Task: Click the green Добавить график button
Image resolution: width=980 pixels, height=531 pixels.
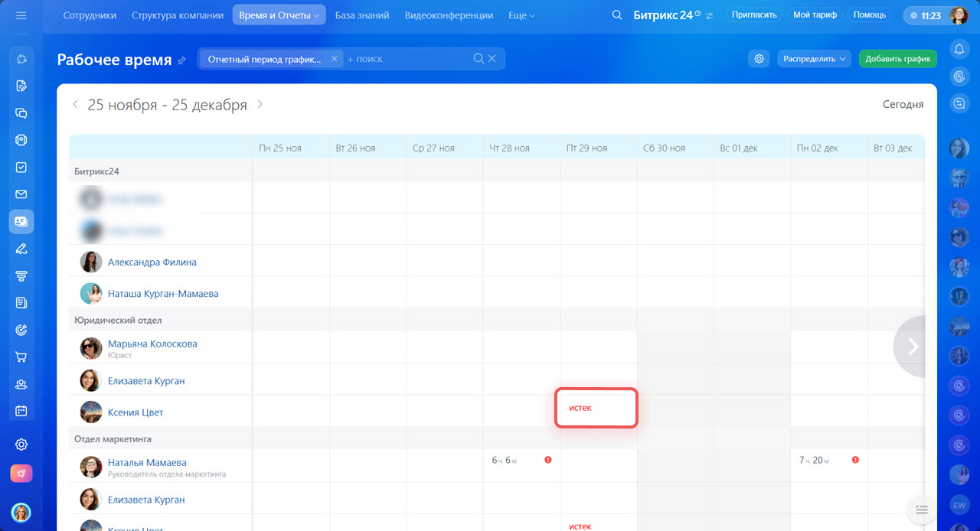Action: pos(897,59)
